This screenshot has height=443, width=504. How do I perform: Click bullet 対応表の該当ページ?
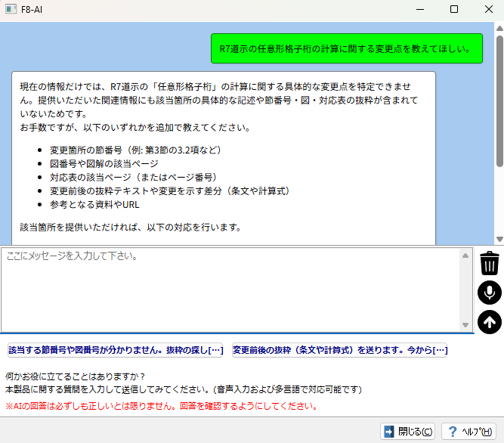coord(134,177)
